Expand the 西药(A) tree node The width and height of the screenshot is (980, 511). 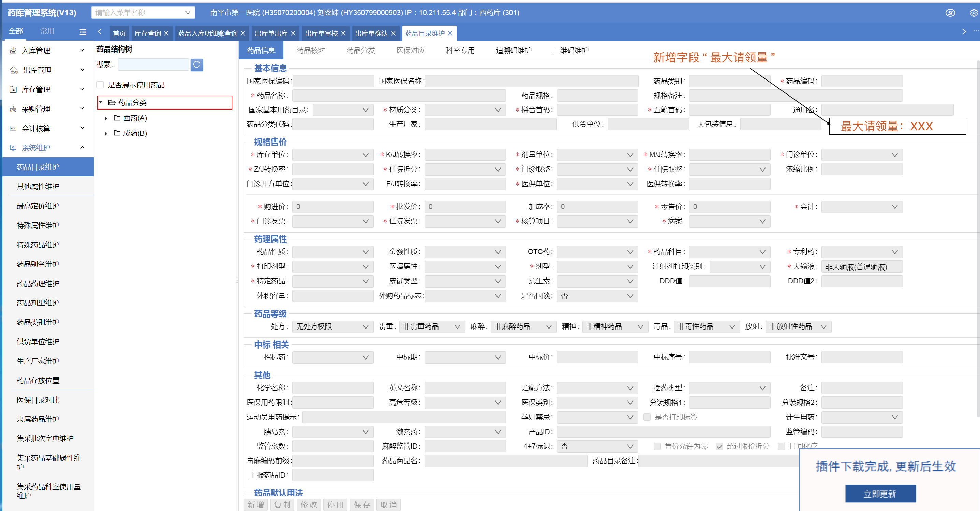(x=106, y=118)
